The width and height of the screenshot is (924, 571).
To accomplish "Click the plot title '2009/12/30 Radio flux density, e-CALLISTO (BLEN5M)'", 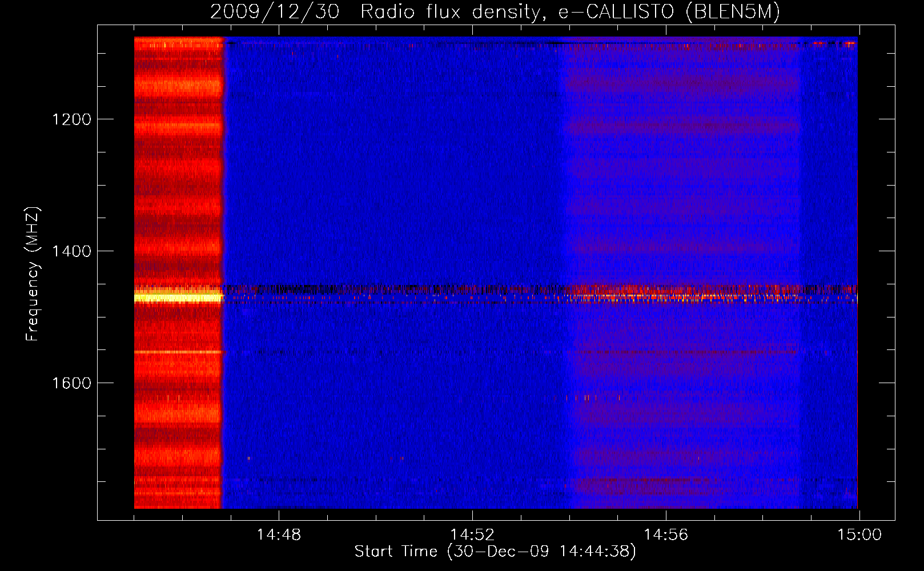I will 495,11.
